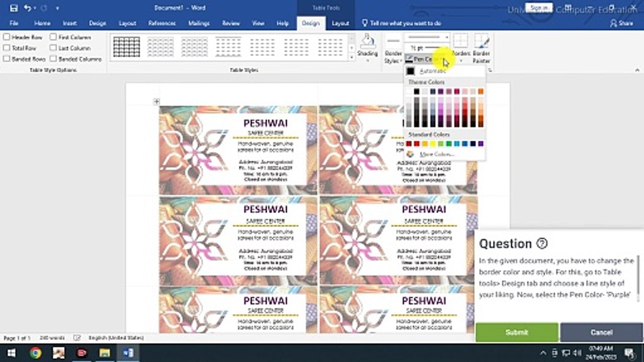Screen dimensions: 644x362
Task: Click the proofing check icon in status bar
Action: pyautogui.click(x=77, y=338)
